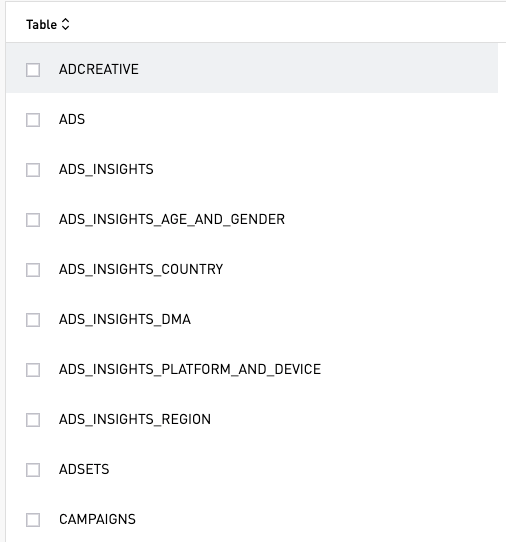Tick ADS_INSIGHTS_PLATFORM_AND_DEVICE checkbox
Image resolution: width=506 pixels, height=542 pixels.
(x=33, y=370)
